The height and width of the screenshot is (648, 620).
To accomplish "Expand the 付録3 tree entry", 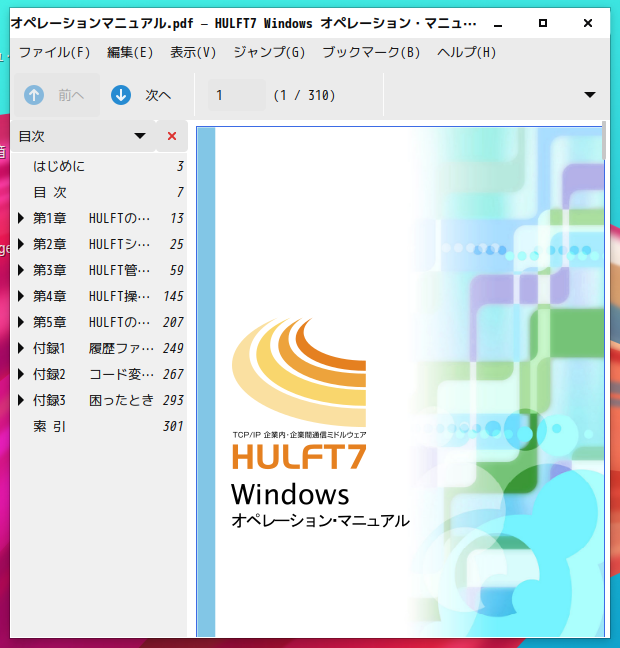I will point(20,400).
